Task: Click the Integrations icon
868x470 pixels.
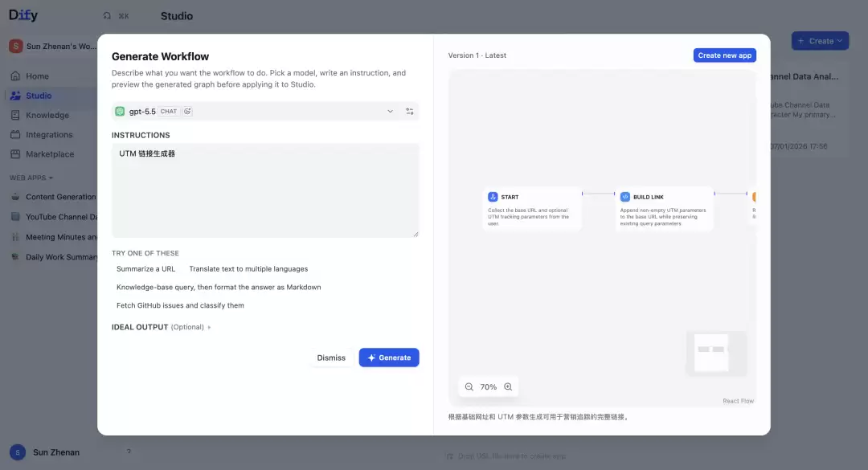Action: point(15,134)
